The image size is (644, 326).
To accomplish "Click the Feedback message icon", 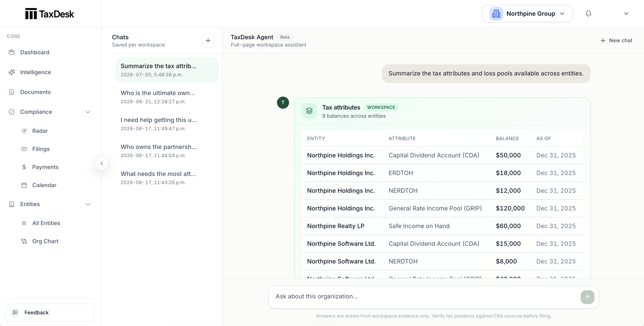I will [x=15, y=312].
